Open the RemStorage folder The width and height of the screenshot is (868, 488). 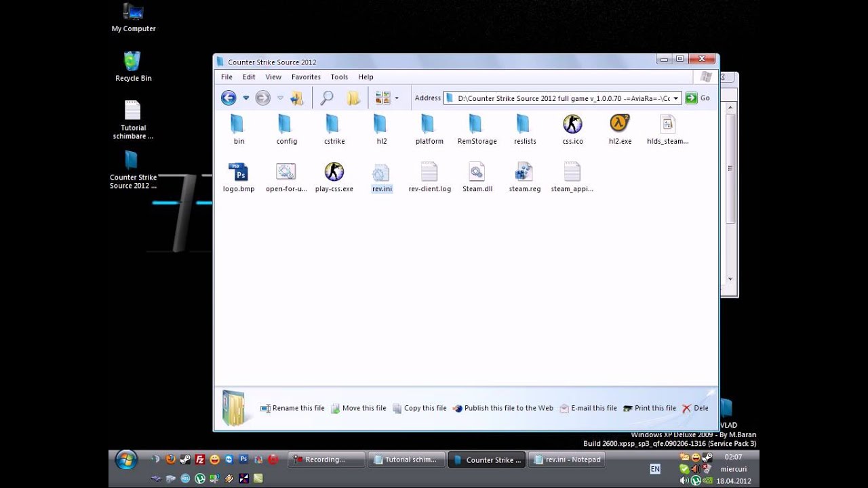point(477,129)
